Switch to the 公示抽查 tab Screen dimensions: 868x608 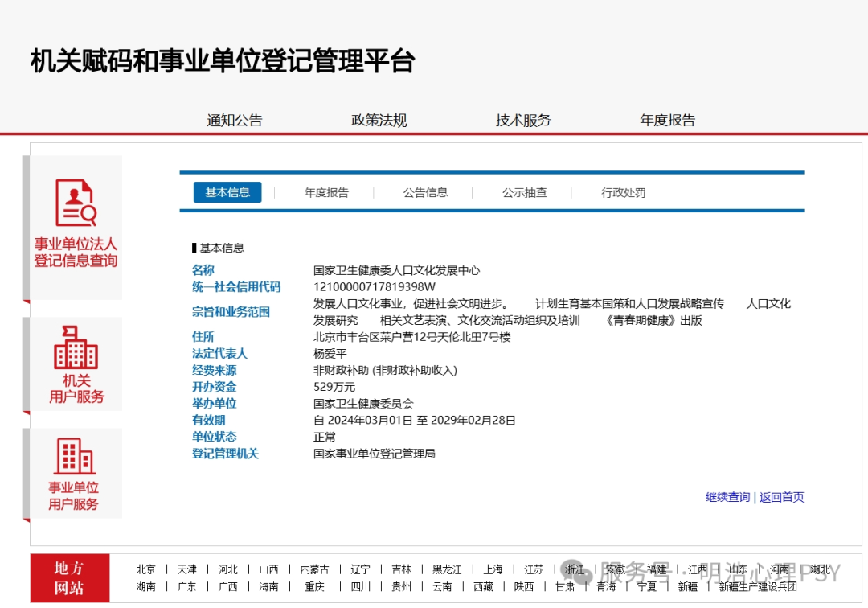[x=525, y=193]
